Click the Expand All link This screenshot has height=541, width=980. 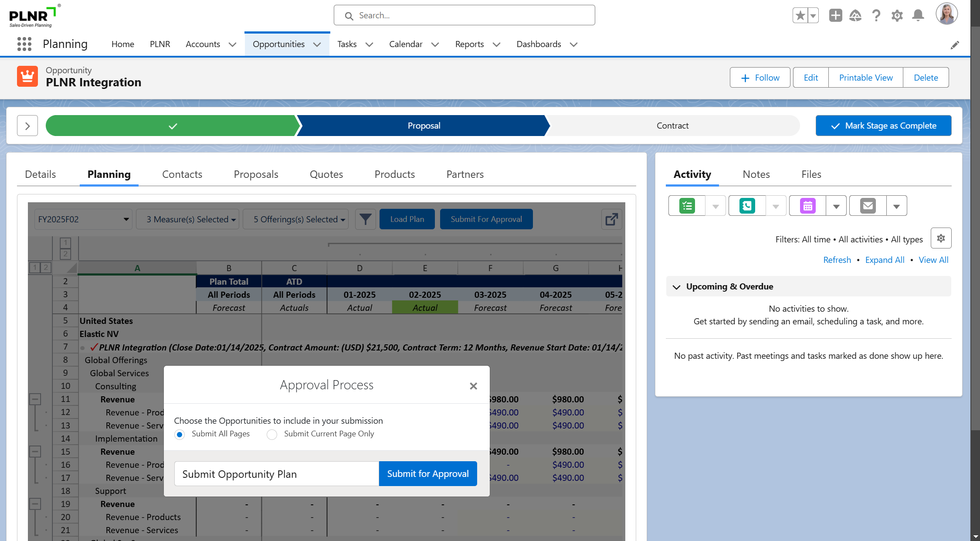click(885, 260)
